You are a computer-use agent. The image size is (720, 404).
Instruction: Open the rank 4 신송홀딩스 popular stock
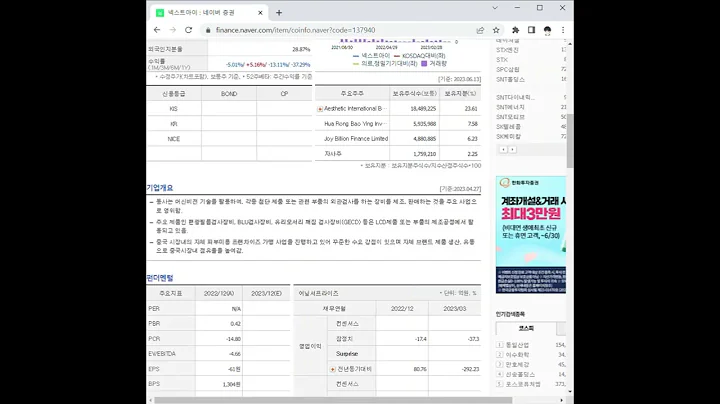[x=520, y=375]
